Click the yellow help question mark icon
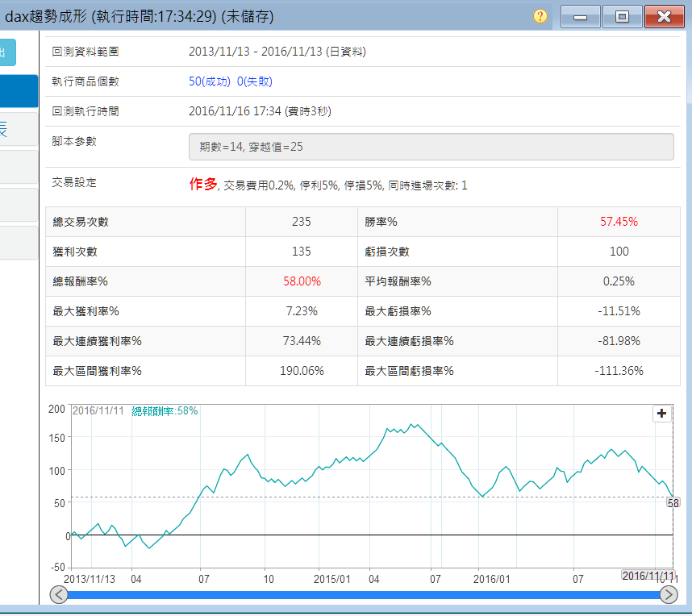This screenshot has height=616, width=692. click(540, 16)
